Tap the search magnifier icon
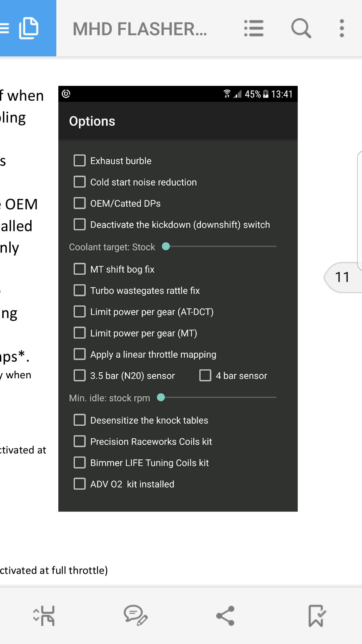The width and height of the screenshot is (362, 644). 301,28
